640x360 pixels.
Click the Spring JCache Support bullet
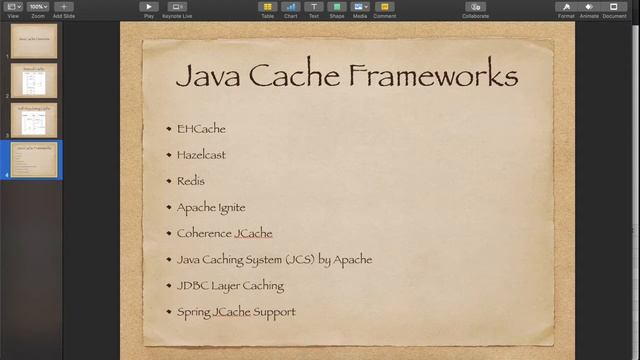236,312
